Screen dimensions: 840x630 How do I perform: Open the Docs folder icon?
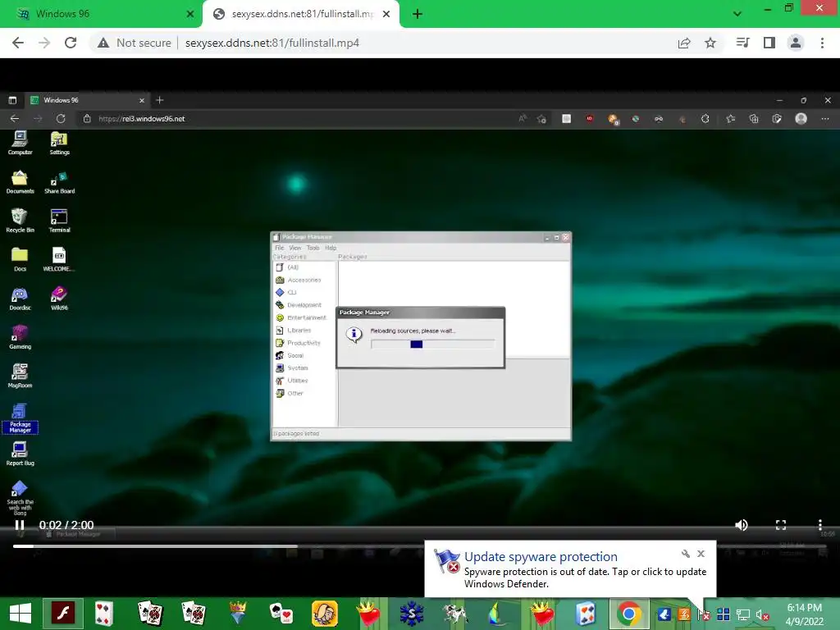[x=20, y=260]
